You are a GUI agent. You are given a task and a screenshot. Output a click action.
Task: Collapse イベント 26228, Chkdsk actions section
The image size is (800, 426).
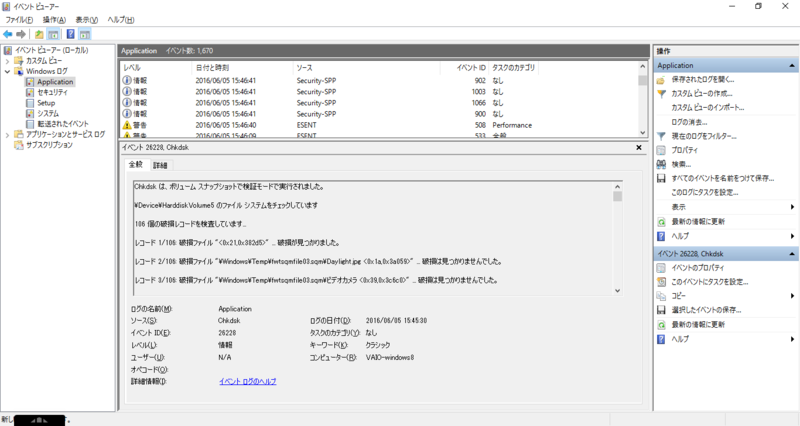pyautogui.click(x=792, y=254)
